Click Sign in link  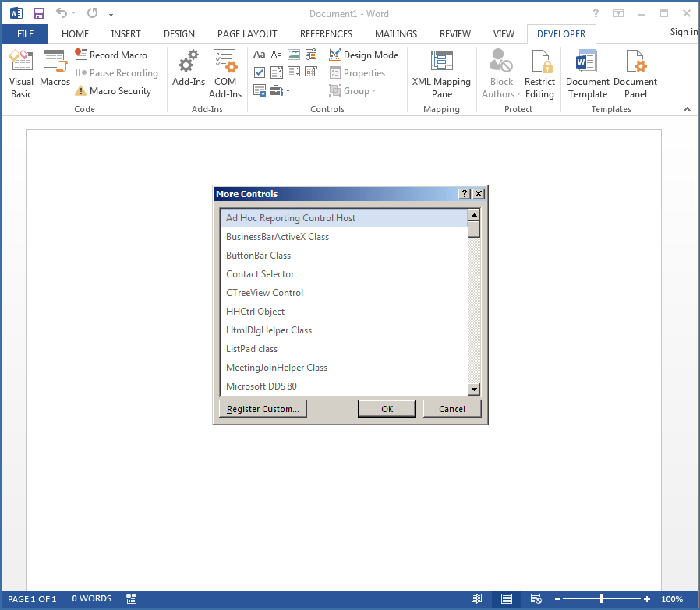point(684,32)
